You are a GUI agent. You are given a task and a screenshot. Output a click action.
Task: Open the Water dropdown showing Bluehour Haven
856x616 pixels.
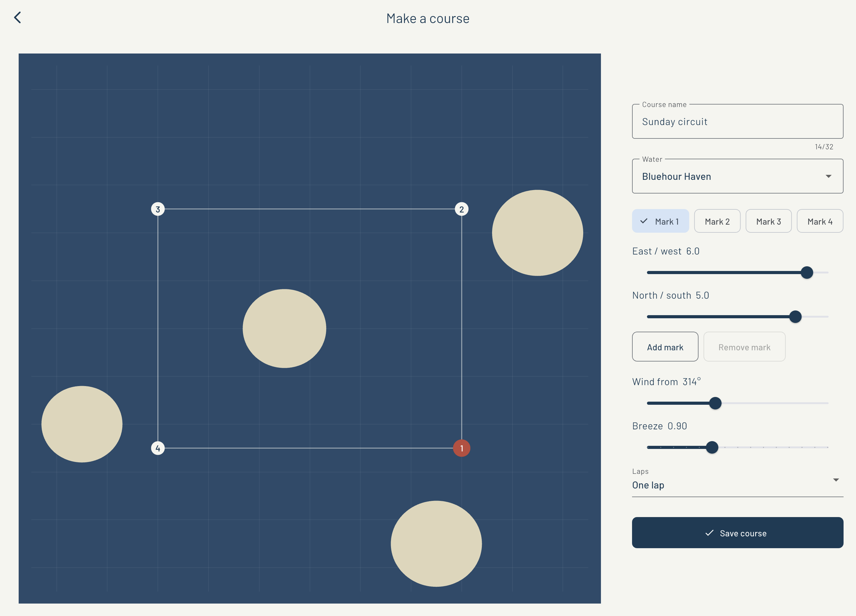coord(737,176)
